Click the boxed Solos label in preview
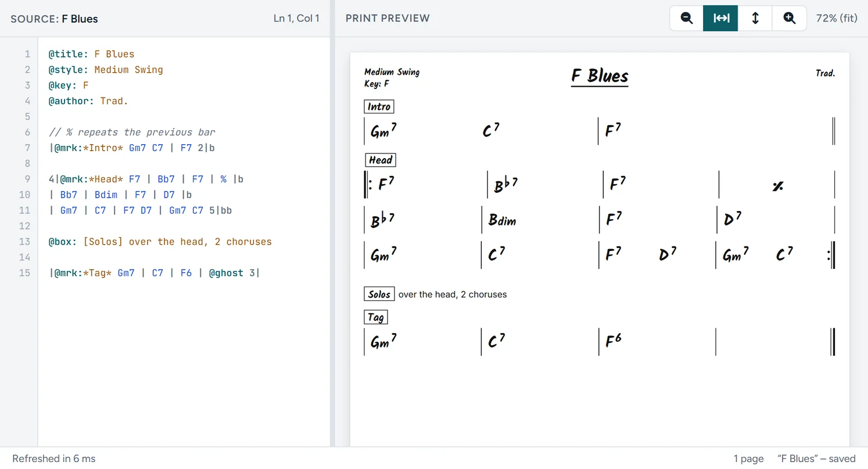 (379, 294)
